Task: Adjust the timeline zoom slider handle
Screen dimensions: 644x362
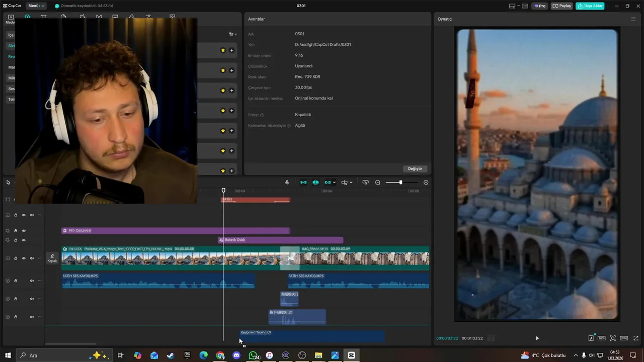Action: click(400, 183)
